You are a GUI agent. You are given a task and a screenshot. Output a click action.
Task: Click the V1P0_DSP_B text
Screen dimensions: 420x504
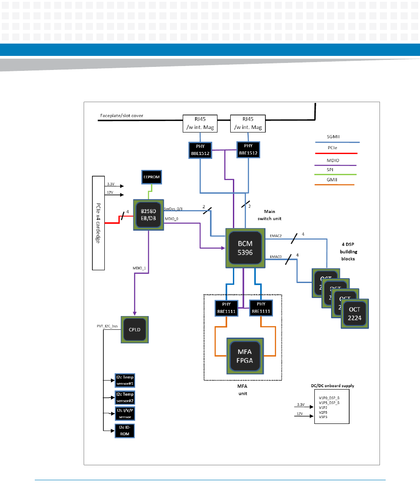(329, 398)
